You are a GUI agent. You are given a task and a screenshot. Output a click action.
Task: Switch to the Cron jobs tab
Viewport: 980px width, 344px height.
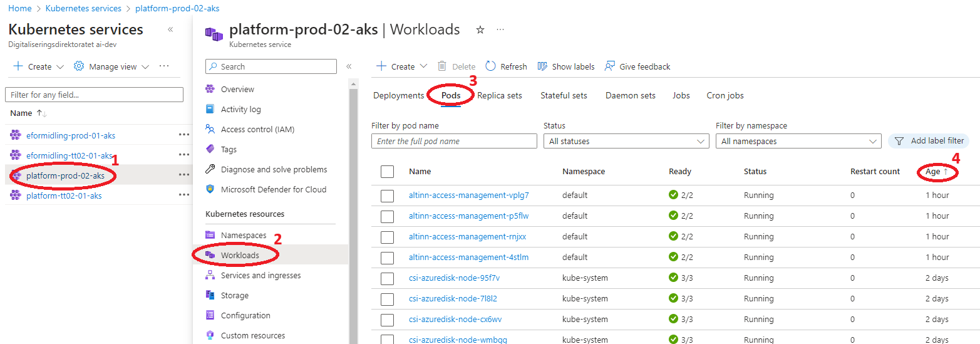coord(725,95)
